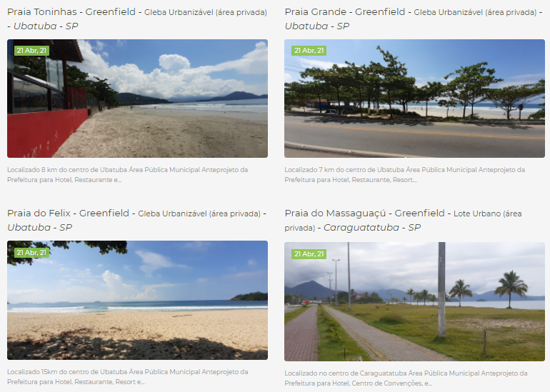
Task: Select the 'Localizado 15km do centro' description
Action: tap(128, 376)
